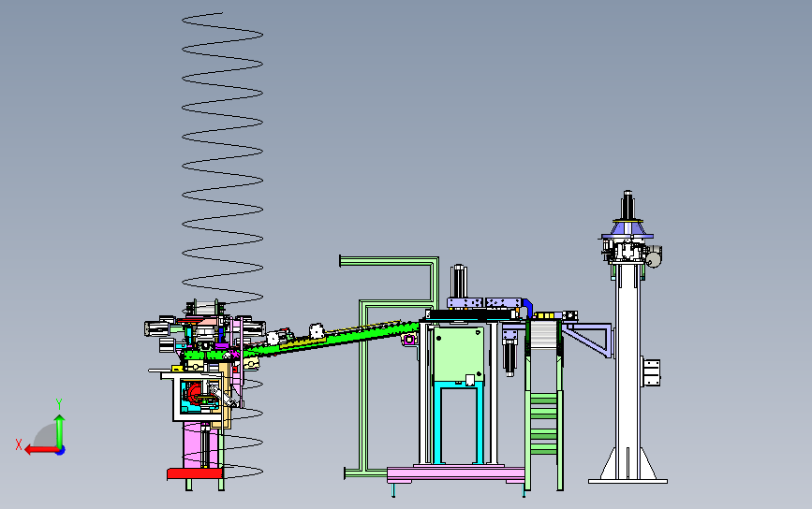The image size is (812, 509).
Task: Select the pink base platform under the cabinet
Action: click(x=456, y=473)
